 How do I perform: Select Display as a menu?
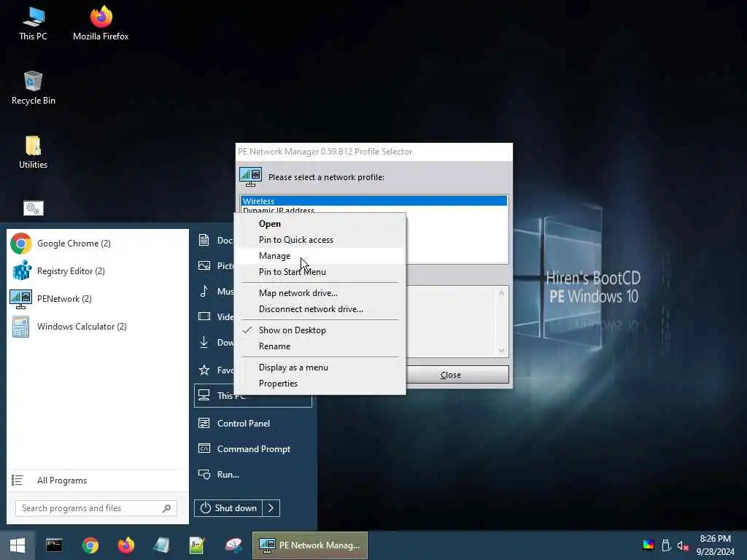320,367
